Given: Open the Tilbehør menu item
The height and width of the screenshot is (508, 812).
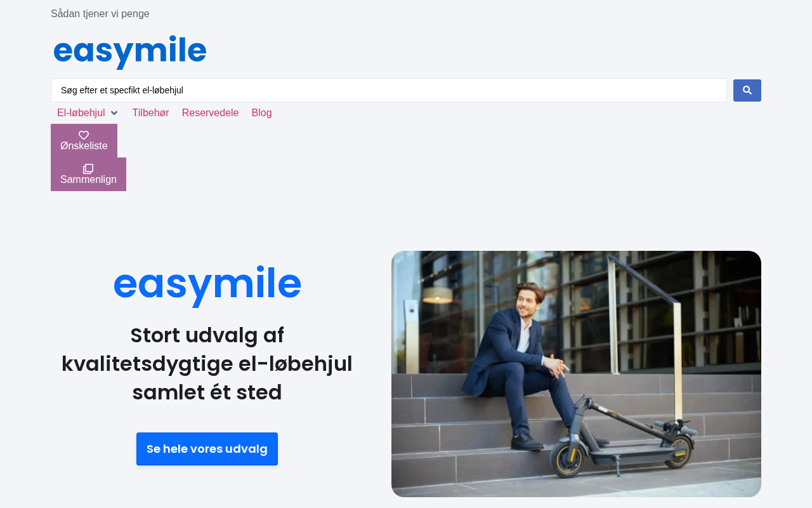Looking at the screenshot, I should [150, 113].
